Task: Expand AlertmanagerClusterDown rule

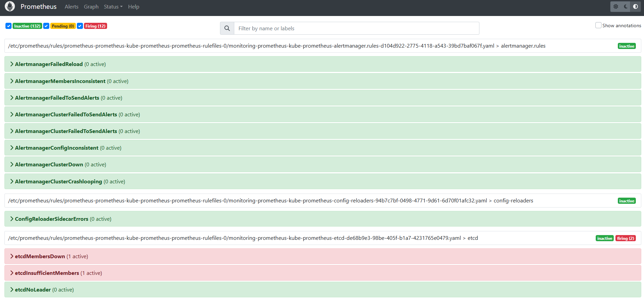Action: point(323,164)
